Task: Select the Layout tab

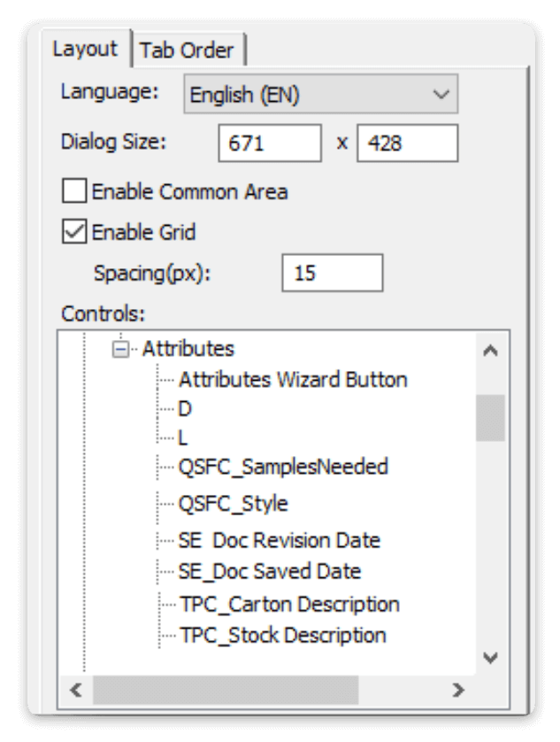Action: click(85, 49)
